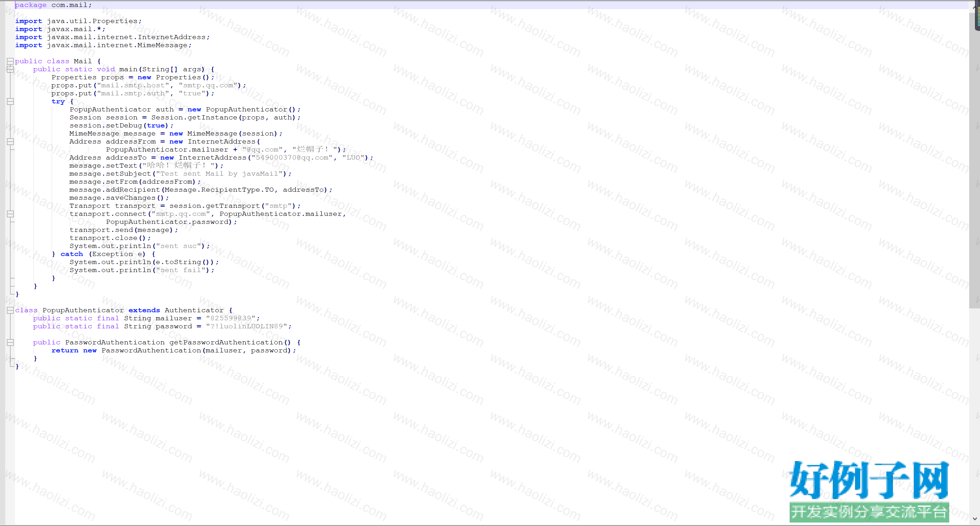980x526 pixels.
Task: Click the string "@qq.com" in the addressFrom statement
Action: click(x=263, y=149)
